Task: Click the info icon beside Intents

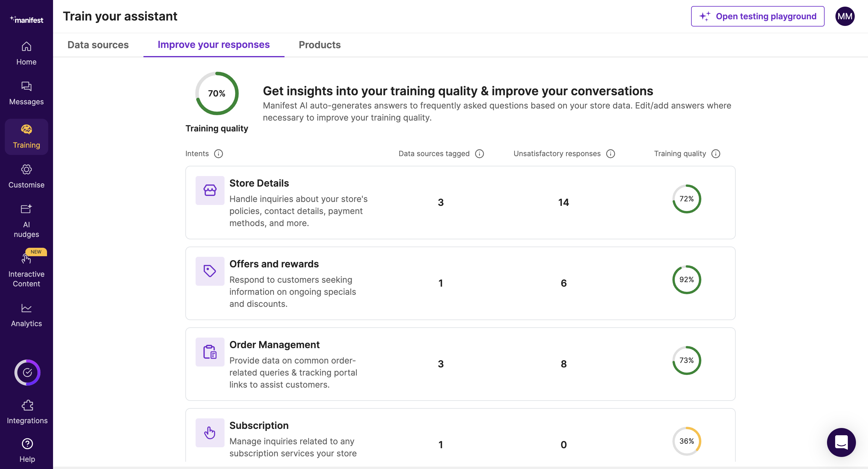Action: 218,154
